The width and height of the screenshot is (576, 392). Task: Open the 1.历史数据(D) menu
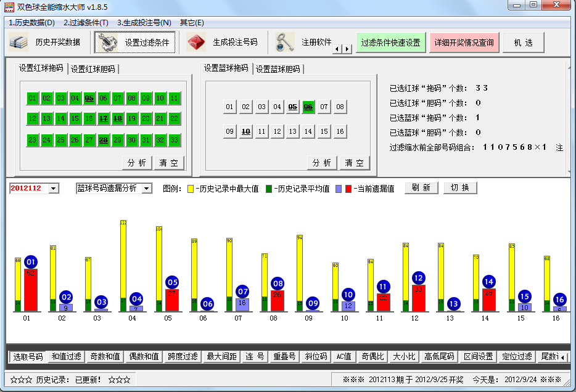pos(31,23)
